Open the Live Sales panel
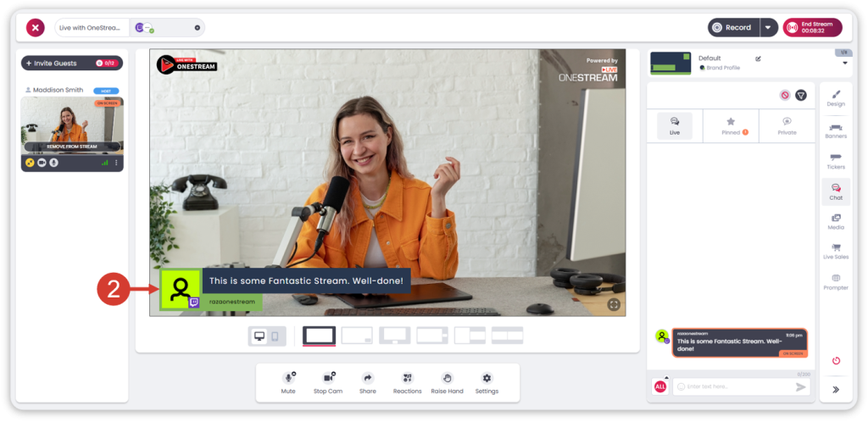Viewport: 868px width, 422px height. click(x=836, y=253)
